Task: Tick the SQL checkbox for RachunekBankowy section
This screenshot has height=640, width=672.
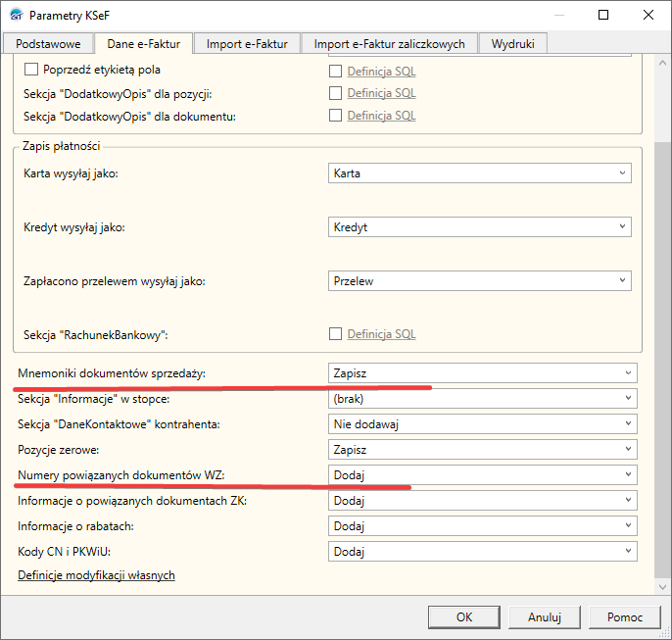Action: pos(335,334)
